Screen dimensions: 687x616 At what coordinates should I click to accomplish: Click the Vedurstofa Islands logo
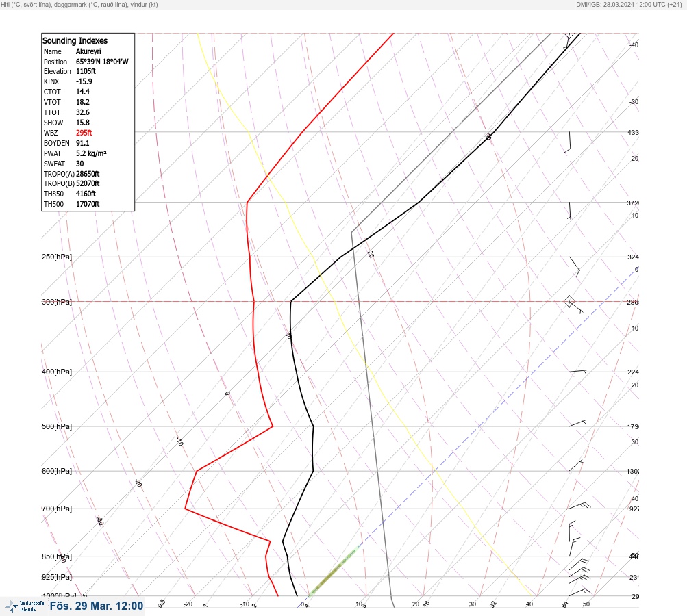[x=25, y=606]
